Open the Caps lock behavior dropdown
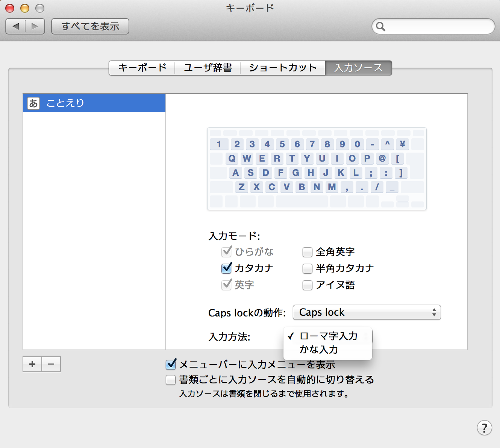The height and width of the screenshot is (448, 500). coord(367,312)
